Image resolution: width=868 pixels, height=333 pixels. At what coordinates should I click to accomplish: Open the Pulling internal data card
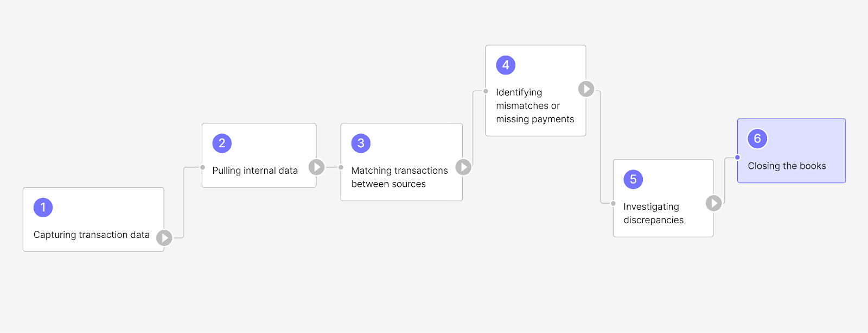[x=259, y=155]
